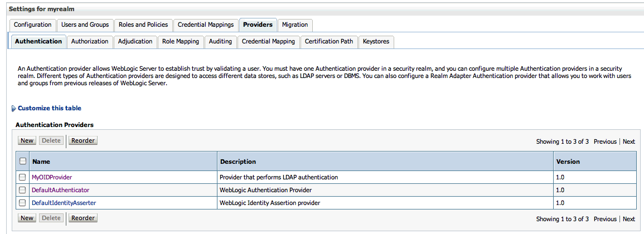Switch to Roles and Policies tab
The height and width of the screenshot is (234, 644).
click(143, 25)
